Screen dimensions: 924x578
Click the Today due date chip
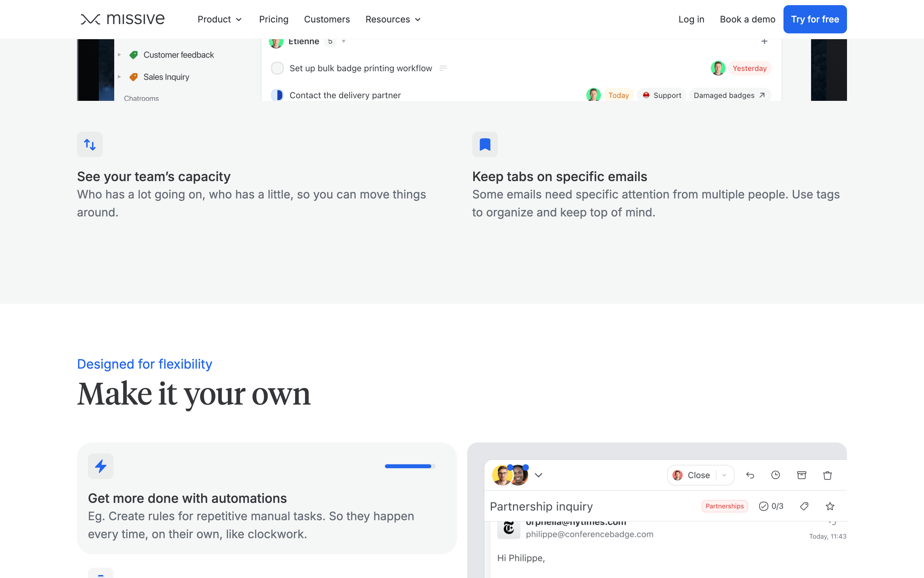pyautogui.click(x=619, y=95)
